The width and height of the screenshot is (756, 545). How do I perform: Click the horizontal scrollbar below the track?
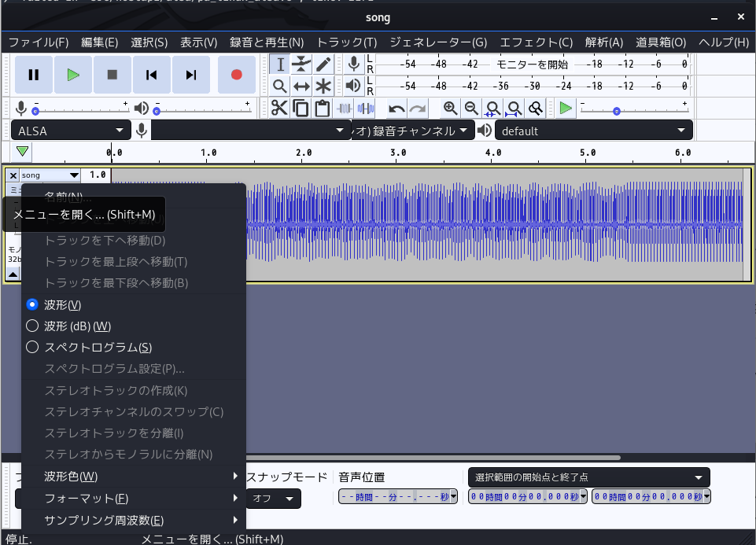click(x=433, y=457)
